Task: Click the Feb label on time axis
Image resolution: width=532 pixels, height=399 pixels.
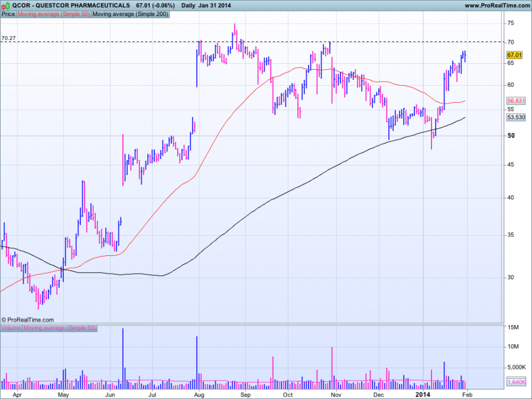Action: [x=467, y=395]
